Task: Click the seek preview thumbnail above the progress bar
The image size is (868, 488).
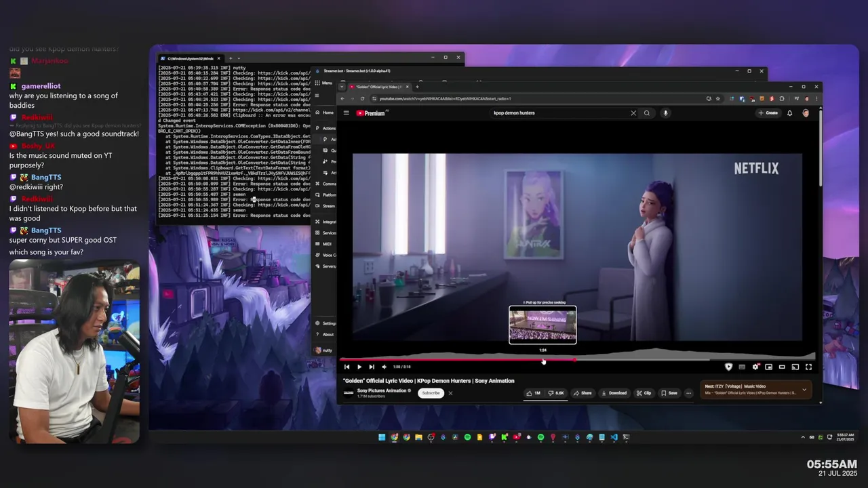Action: point(542,325)
